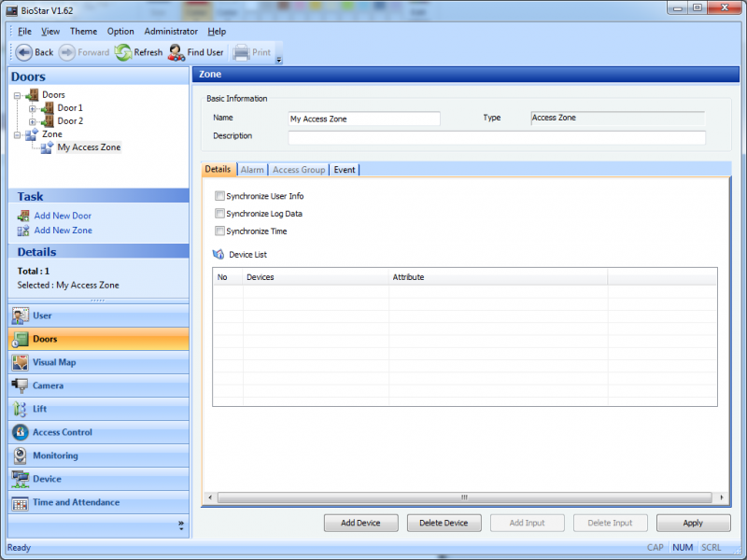Click into the Description input field
Image resolution: width=747 pixels, height=560 pixels.
tap(497, 137)
